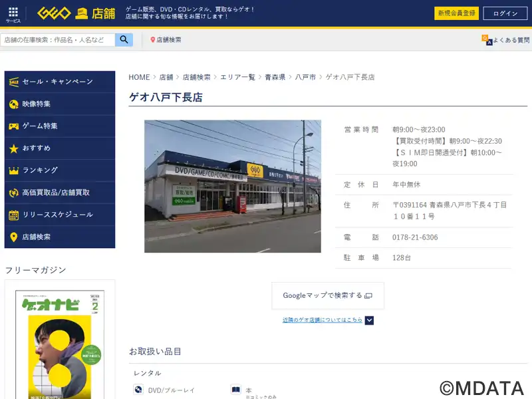Click the 128台 parking value
532x399 pixels.
pyautogui.click(x=402, y=257)
